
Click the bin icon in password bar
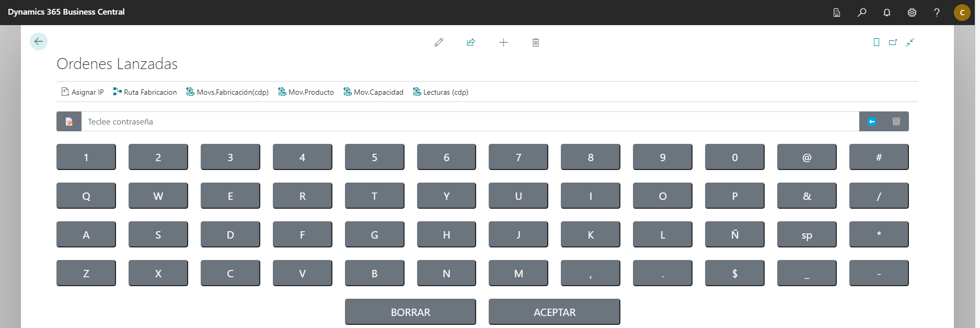tap(896, 121)
